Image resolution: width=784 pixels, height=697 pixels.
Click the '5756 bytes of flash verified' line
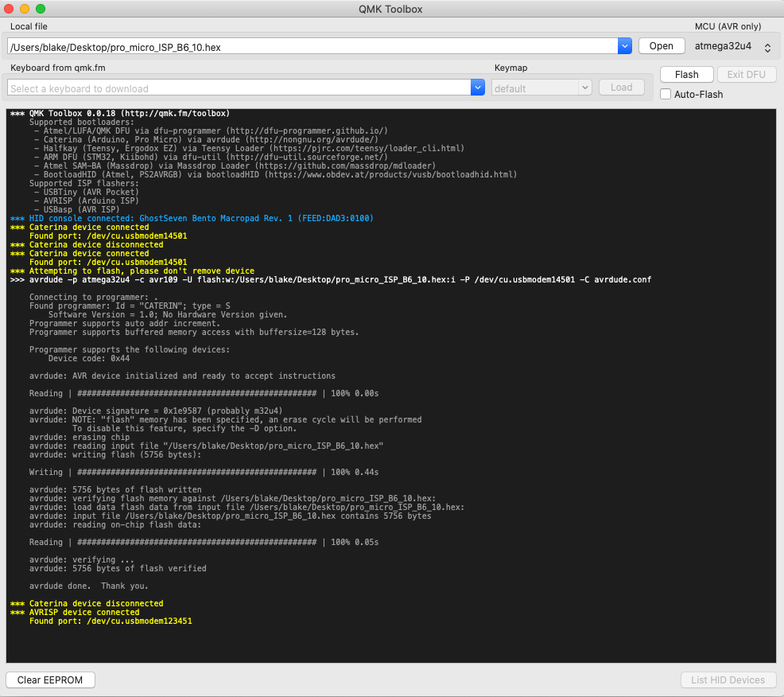pyautogui.click(x=118, y=568)
